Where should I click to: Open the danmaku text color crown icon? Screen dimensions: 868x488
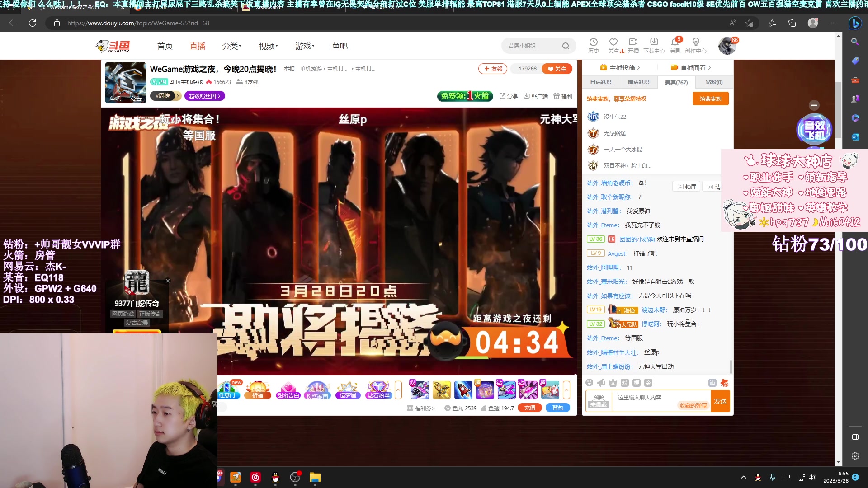coord(613,383)
